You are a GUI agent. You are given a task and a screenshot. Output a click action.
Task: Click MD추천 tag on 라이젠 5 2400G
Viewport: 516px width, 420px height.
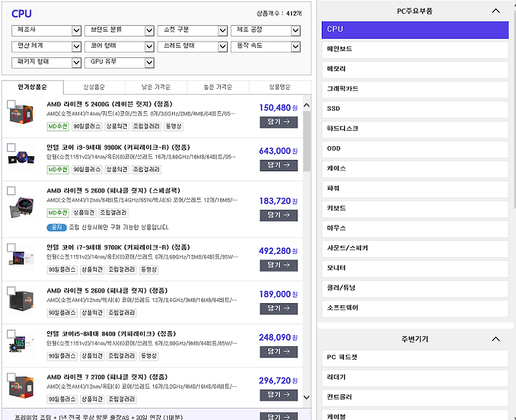click(x=58, y=126)
